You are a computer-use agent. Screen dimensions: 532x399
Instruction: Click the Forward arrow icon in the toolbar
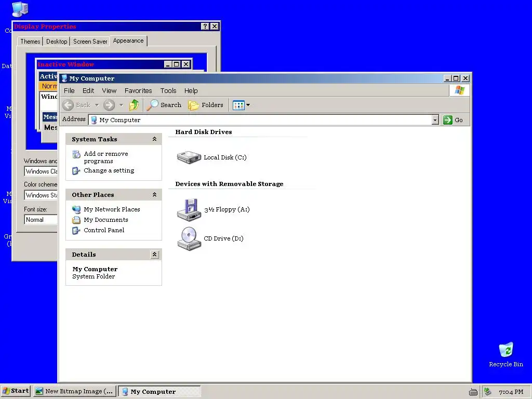109,105
